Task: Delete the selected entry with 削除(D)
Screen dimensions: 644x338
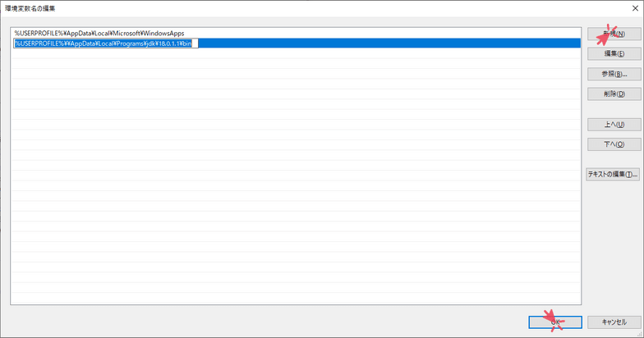Action: pos(614,94)
